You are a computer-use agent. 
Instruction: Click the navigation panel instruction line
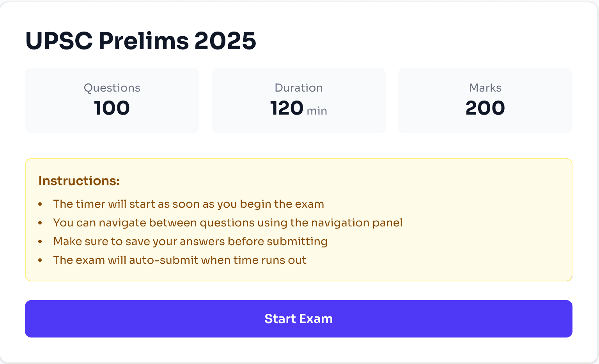(228, 223)
